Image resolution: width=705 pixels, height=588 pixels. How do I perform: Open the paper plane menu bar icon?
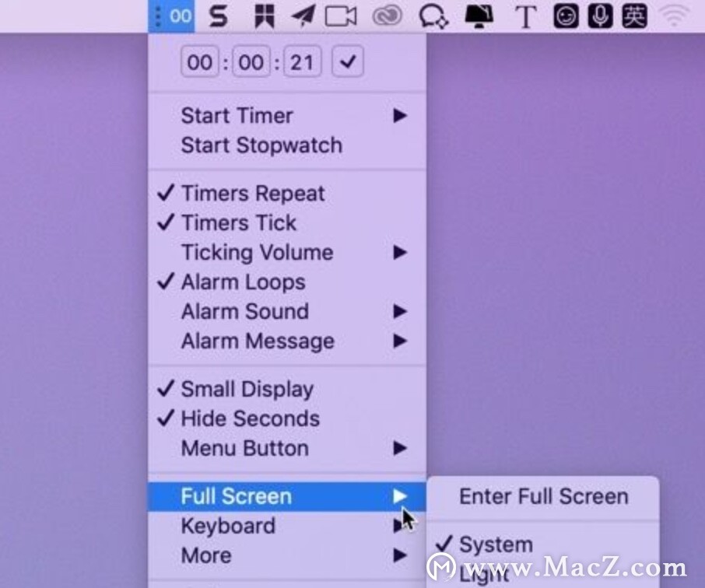click(x=303, y=16)
